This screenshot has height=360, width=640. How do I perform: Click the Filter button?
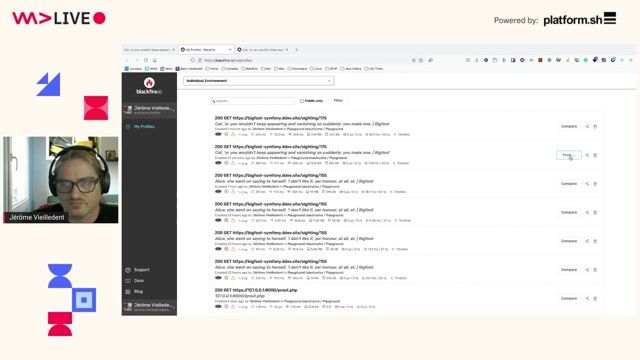(x=338, y=100)
